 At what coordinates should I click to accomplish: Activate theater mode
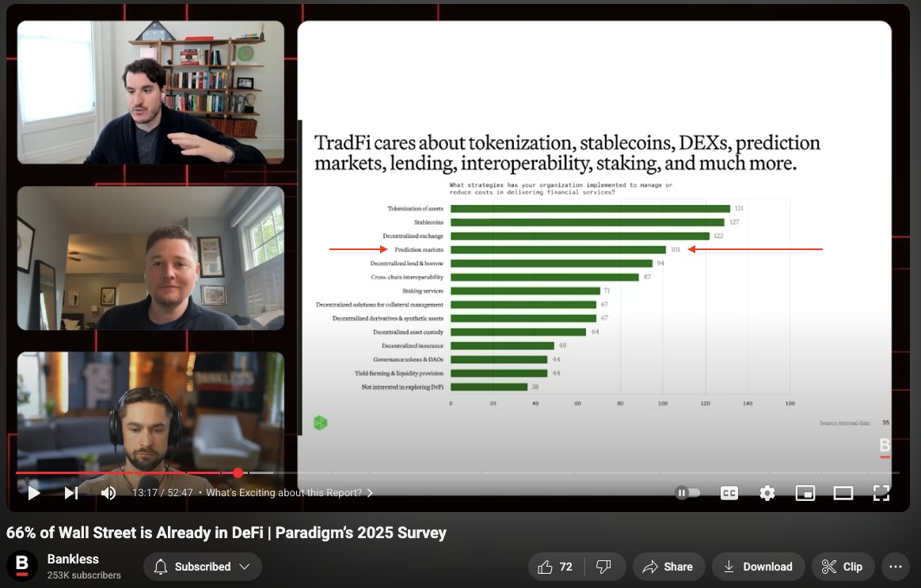point(843,492)
